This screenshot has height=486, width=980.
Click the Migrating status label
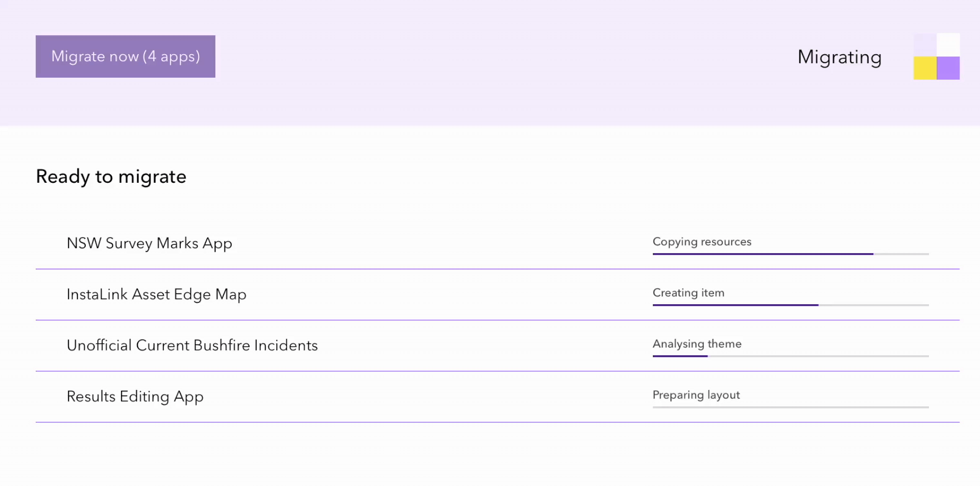click(840, 57)
